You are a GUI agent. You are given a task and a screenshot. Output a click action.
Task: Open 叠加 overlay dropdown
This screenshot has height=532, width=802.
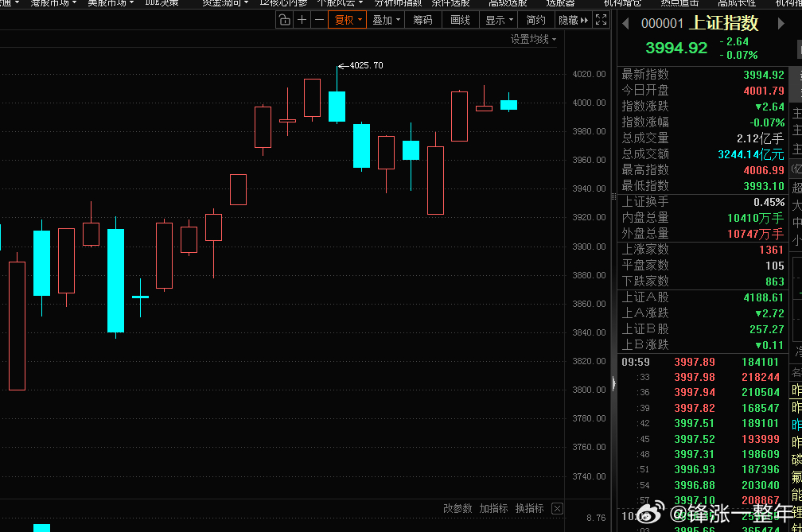(x=386, y=20)
